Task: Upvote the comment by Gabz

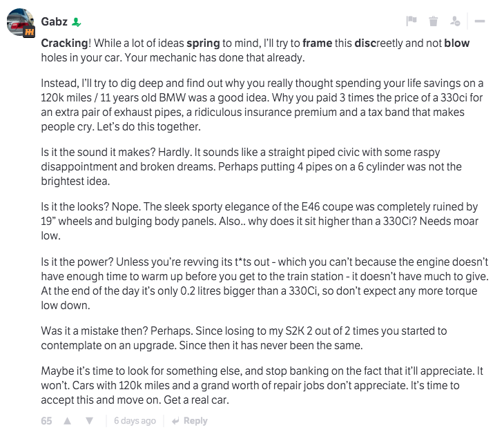Action: [x=68, y=421]
